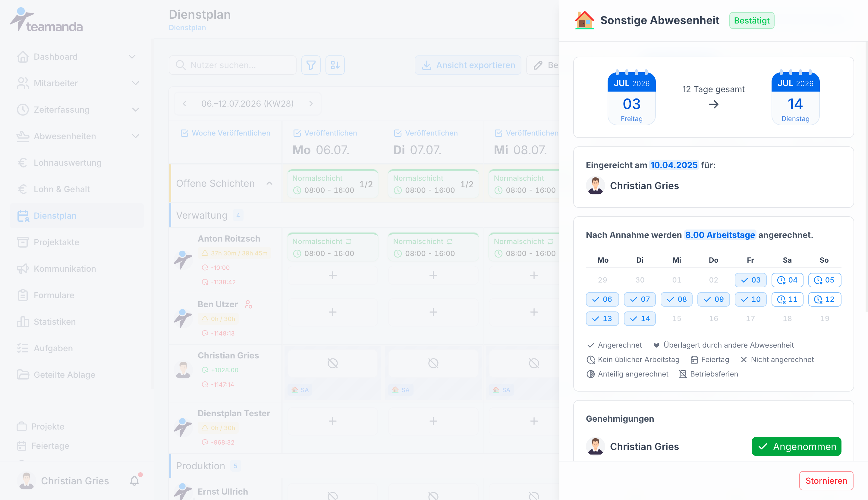Screen dimensions: 868x500
Task: Open Kommunikation in sidebar
Action: [77, 269]
